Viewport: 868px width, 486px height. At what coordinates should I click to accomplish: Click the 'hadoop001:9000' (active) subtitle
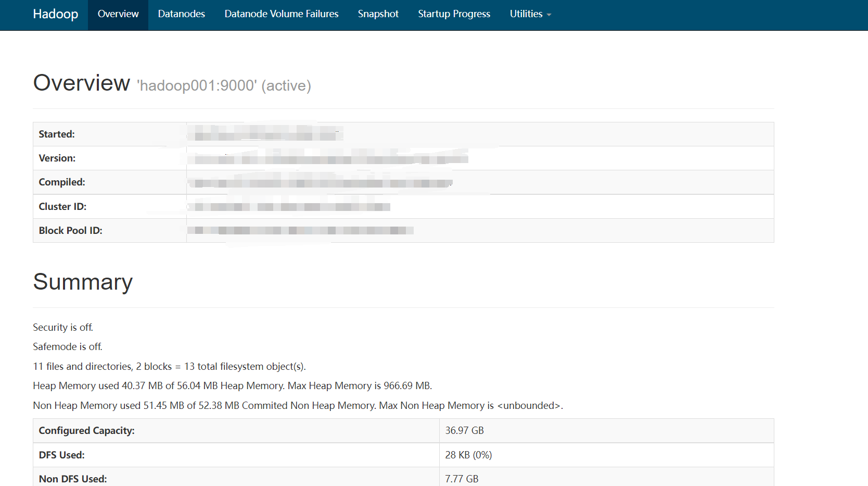[x=224, y=85]
